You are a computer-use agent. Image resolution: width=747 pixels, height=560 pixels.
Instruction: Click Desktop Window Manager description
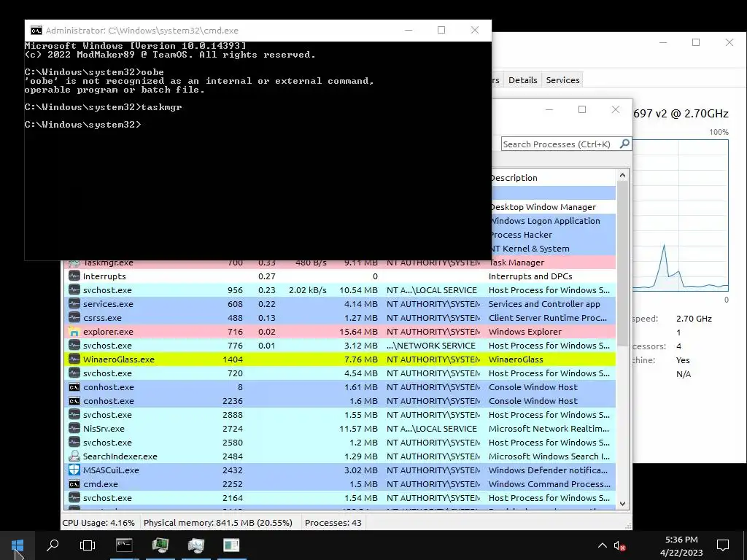pos(543,207)
